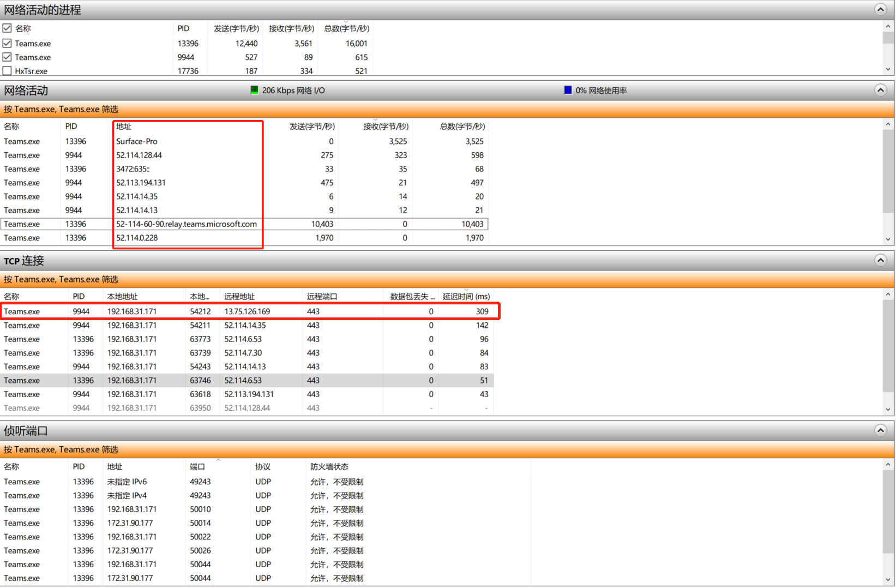The width and height of the screenshot is (896, 588).
Task: Check the HxTsr.exe process checkbox
Action: click(7, 71)
